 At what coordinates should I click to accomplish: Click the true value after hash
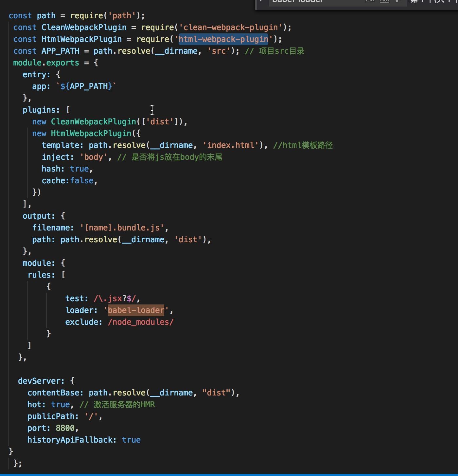pyautogui.click(x=79, y=169)
